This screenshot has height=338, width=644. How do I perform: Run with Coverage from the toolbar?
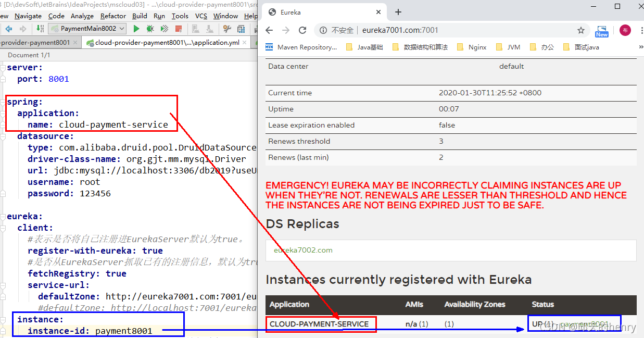[x=164, y=29]
